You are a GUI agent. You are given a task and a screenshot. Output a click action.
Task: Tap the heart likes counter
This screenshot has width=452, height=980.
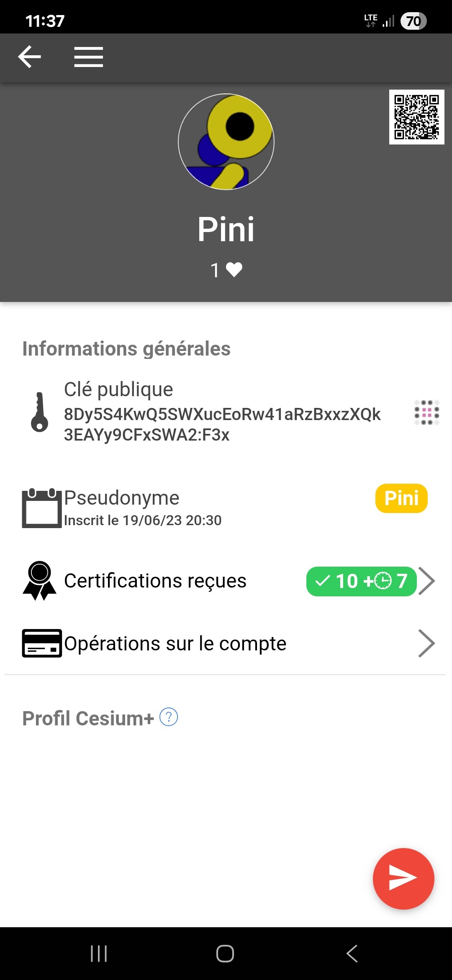click(226, 270)
